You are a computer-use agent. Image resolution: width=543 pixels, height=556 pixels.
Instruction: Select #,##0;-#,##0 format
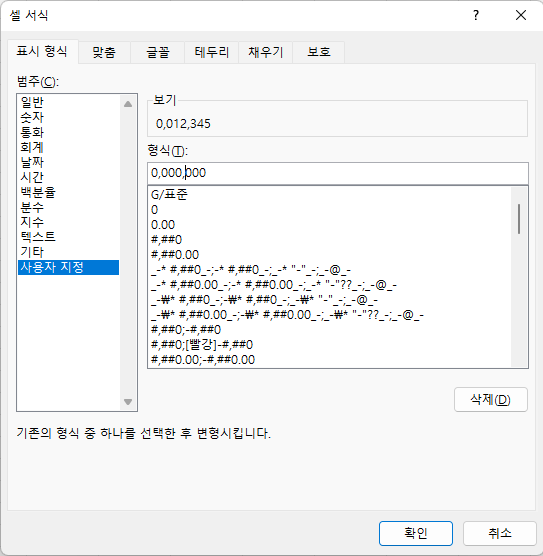(330, 330)
